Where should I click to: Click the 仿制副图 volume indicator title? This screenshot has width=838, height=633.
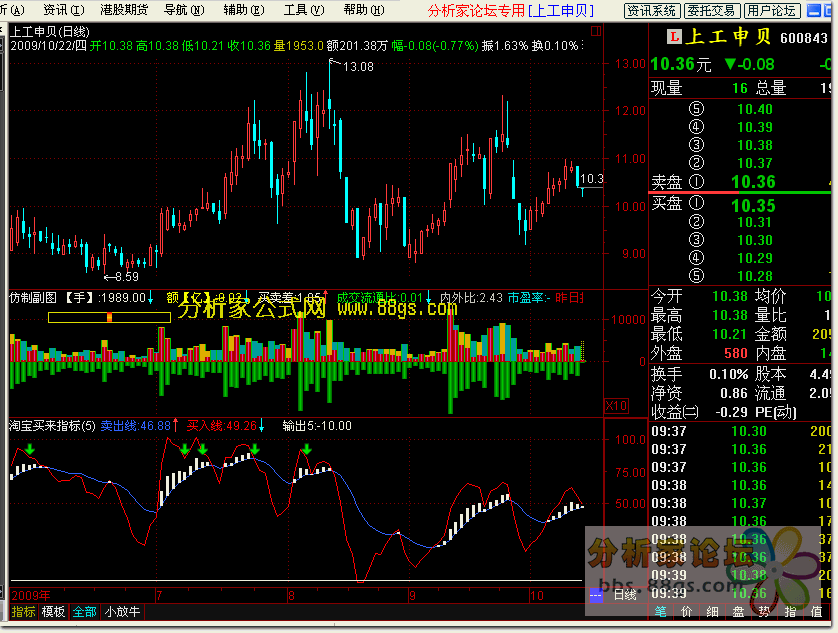33,298
